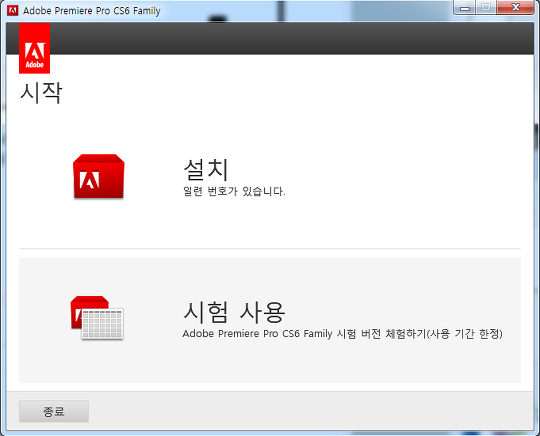Click the red Adobe install box icon
Screen dimensions: 540x436
(x=98, y=176)
